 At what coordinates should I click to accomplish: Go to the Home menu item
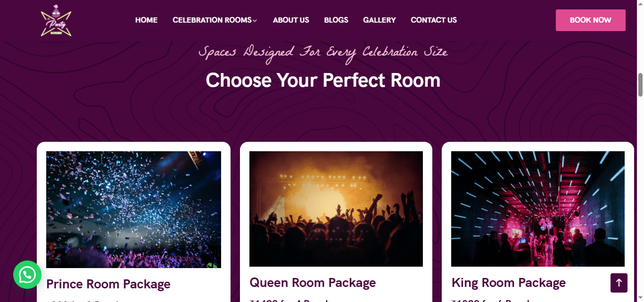[146, 20]
